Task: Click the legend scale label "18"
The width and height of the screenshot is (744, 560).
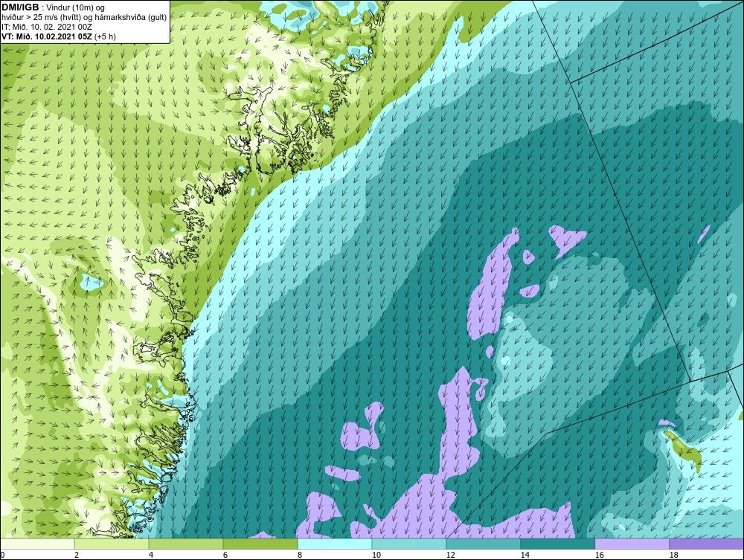Action: 674,555
